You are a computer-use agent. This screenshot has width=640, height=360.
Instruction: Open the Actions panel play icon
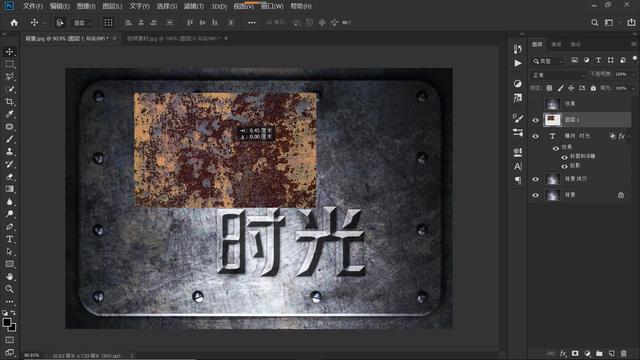(518, 63)
